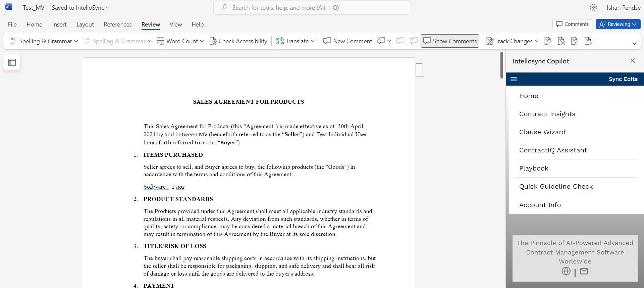Jump to the next tracked change
Screen dimensions: 644x288
pyautogui.click(x=588, y=41)
